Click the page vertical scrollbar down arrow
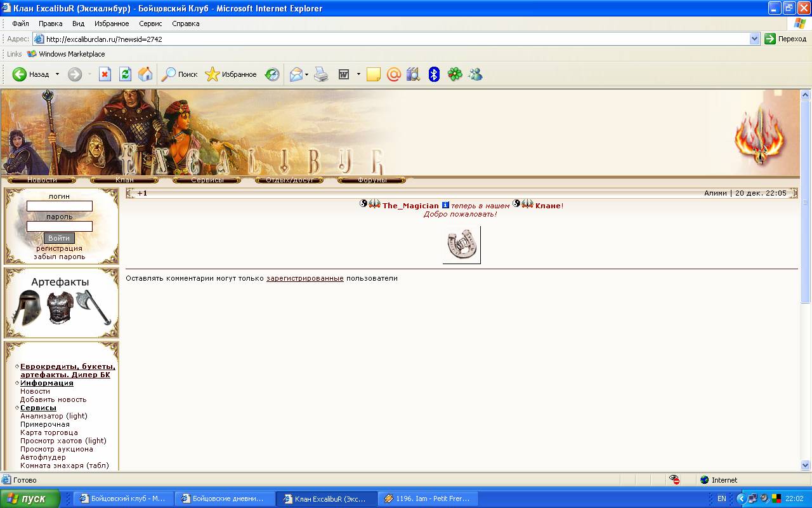812x508 pixels. [806, 465]
